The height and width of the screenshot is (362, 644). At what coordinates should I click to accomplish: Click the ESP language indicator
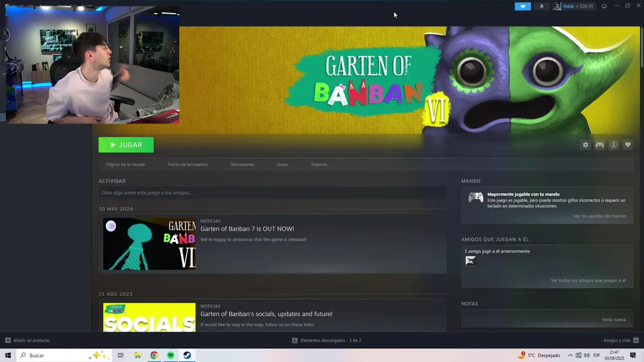click(x=597, y=355)
